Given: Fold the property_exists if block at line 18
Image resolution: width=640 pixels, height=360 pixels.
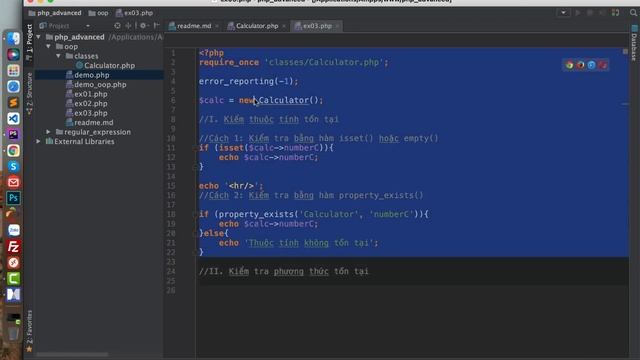Looking at the screenshot, I should (195, 214).
